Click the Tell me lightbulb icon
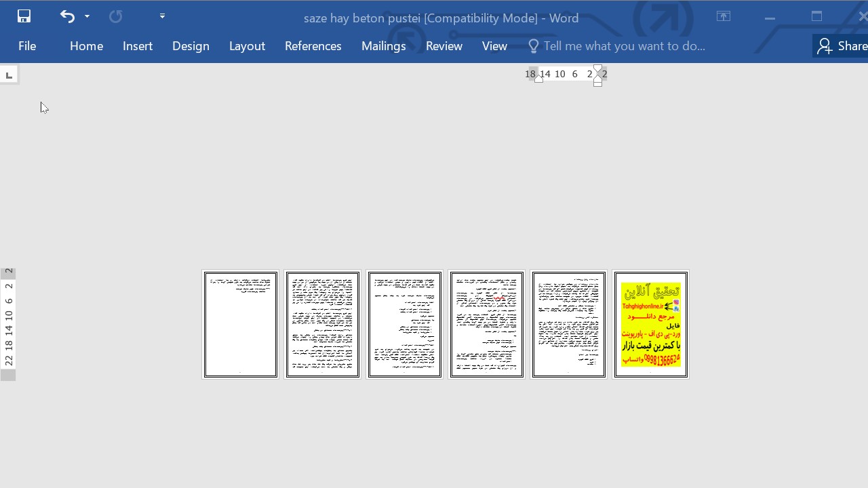The width and height of the screenshot is (868, 488). tap(534, 46)
